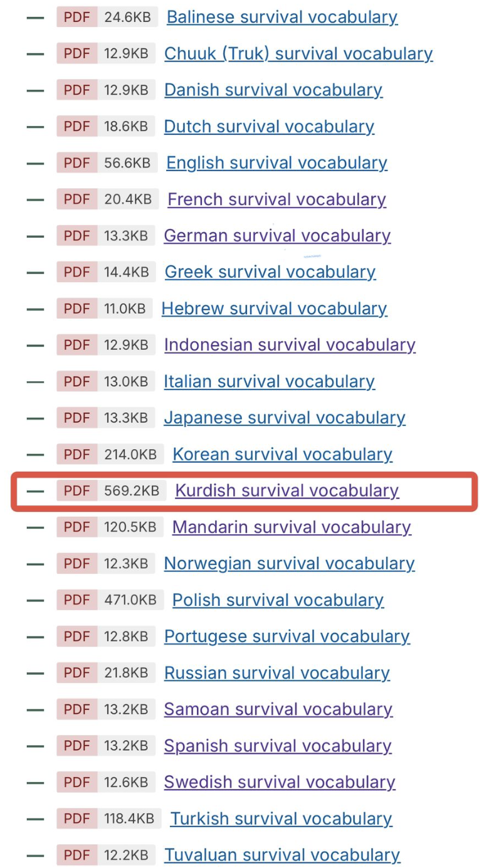Viewport: 484px width, 868px height.
Task: Click the PDF badge beside Turkish vocabulary
Action: (x=77, y=818)
